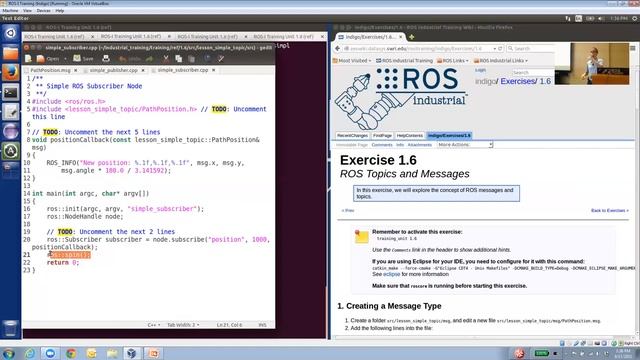Viewport: 640px width, 360px height.
Task: Click Firefox Reload icon in address bar
Action: [500, 49]
